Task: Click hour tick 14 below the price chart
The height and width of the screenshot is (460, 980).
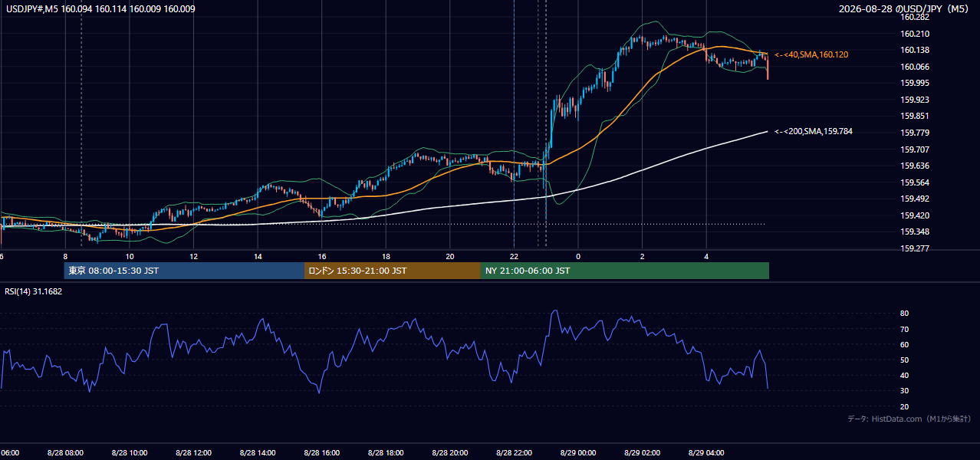Action: click(x=258, y=256)
